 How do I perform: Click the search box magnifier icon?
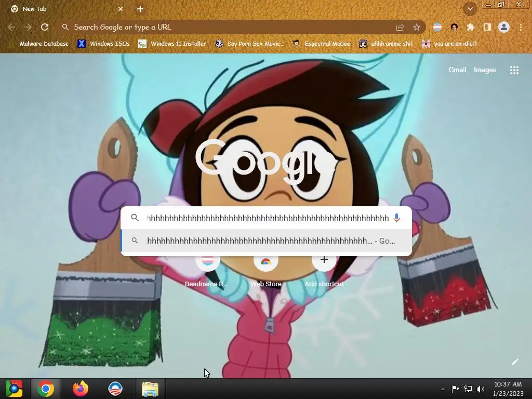point(135,218)
